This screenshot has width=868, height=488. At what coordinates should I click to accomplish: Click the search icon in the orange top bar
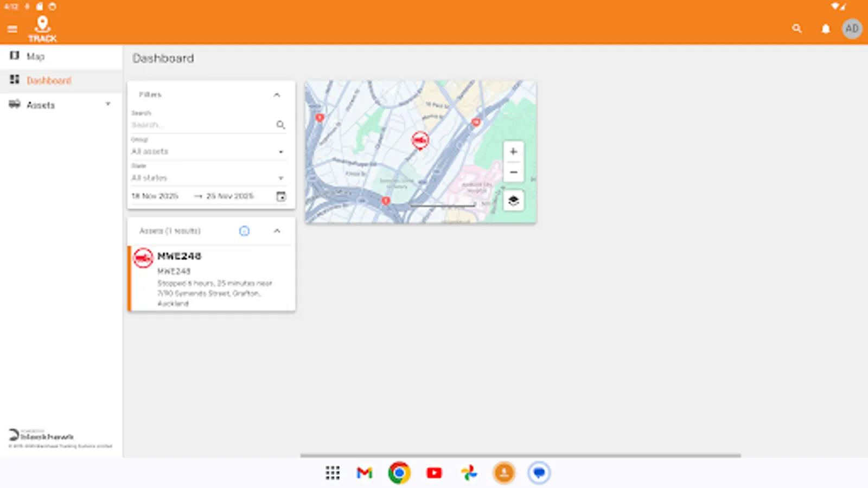(x=797, y=28)
